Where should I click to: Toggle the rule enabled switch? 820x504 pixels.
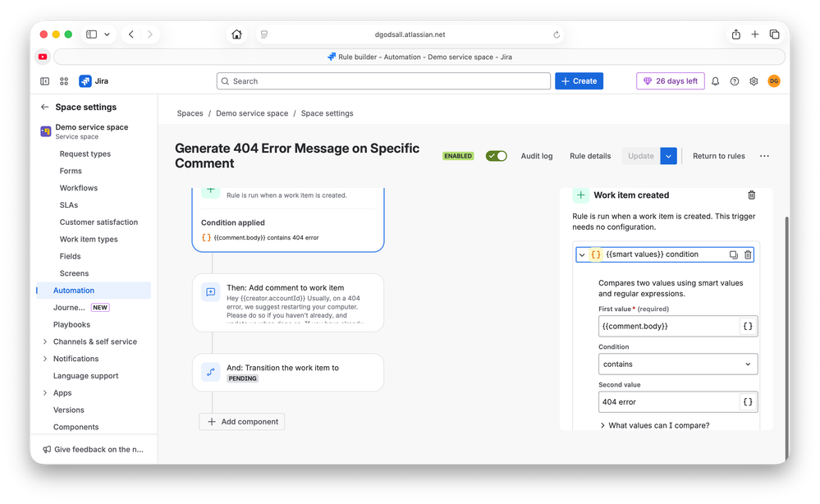497,156
